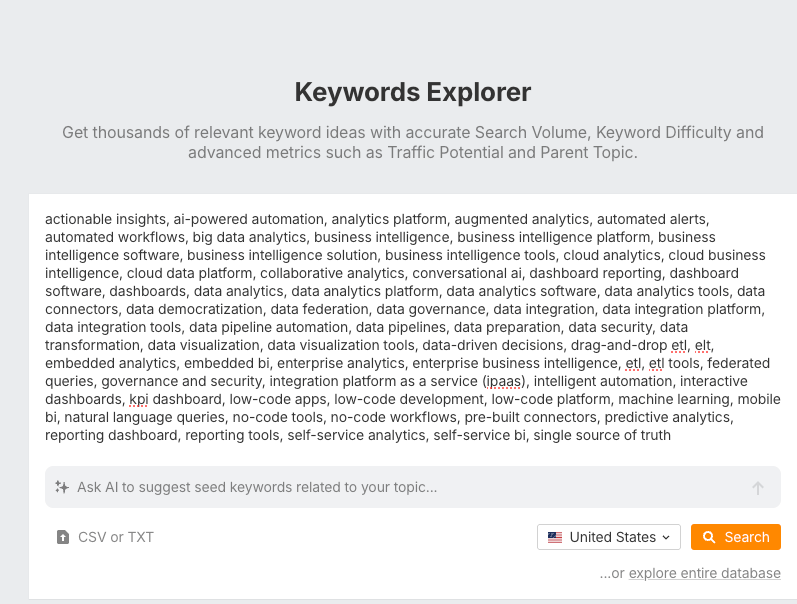Image resolution: width=797 pixels, height=604 pixels.
Task: Open the explore entire database link
Action: click(x=704, y=573)
